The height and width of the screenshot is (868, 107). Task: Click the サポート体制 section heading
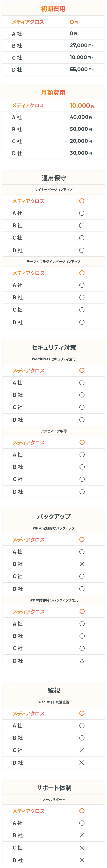(x=54, y=788)
